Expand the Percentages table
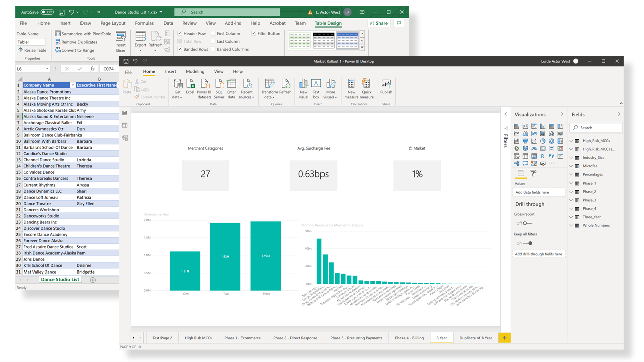Viewport: 644px width, 362px height. pyautogui.click(x=571, y=174)
